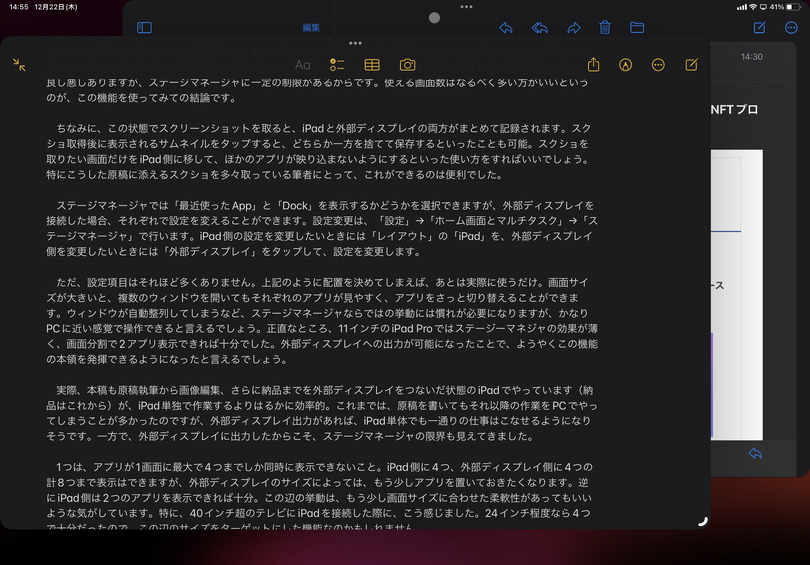
Task: Place cursor in paragraph starting ただ、設定項目は
Action: (x=322, y=321)
